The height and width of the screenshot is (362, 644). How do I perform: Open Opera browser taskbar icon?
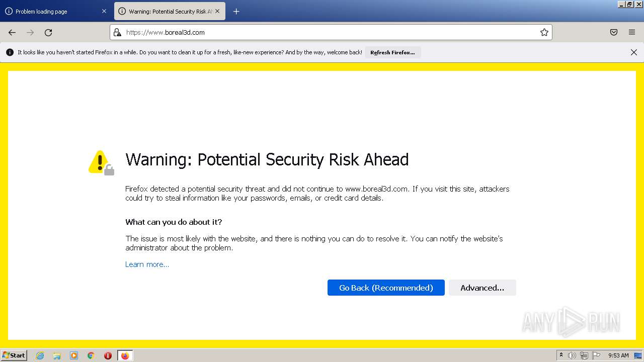coord(108,355)
